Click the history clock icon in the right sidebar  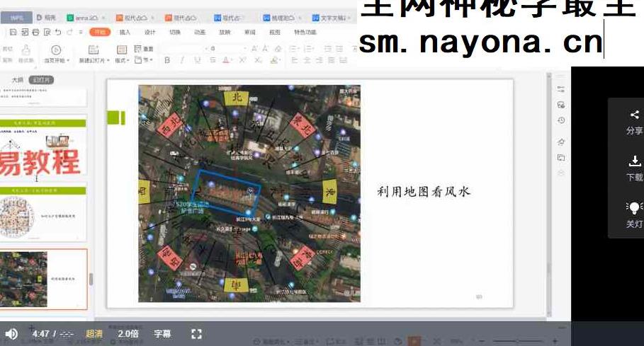[561, 120]
